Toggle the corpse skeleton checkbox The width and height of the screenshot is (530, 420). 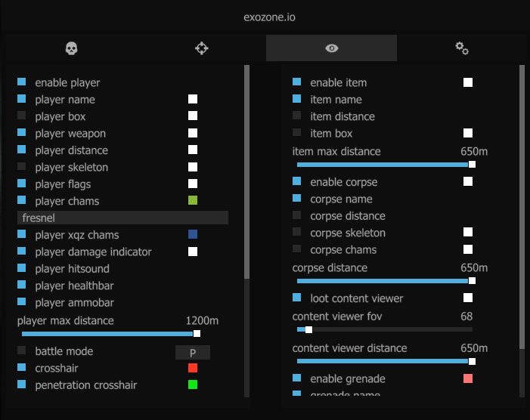(296, 233)
